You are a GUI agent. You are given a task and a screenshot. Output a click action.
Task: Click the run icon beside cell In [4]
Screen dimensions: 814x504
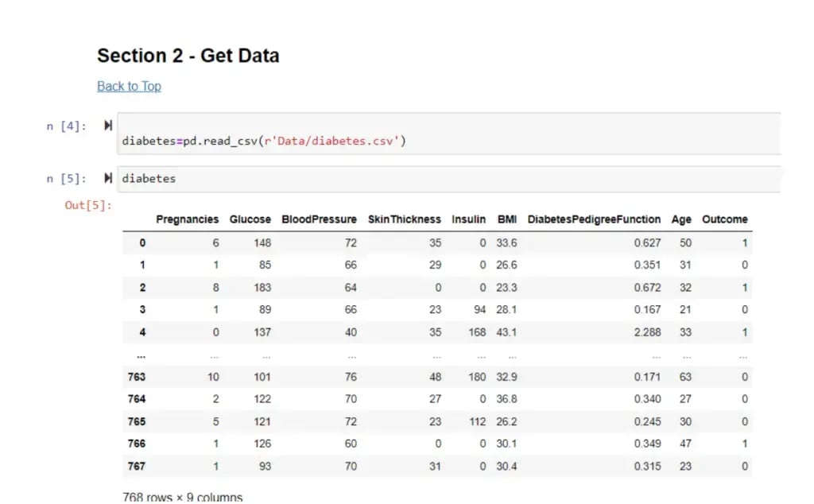(108, 126)
